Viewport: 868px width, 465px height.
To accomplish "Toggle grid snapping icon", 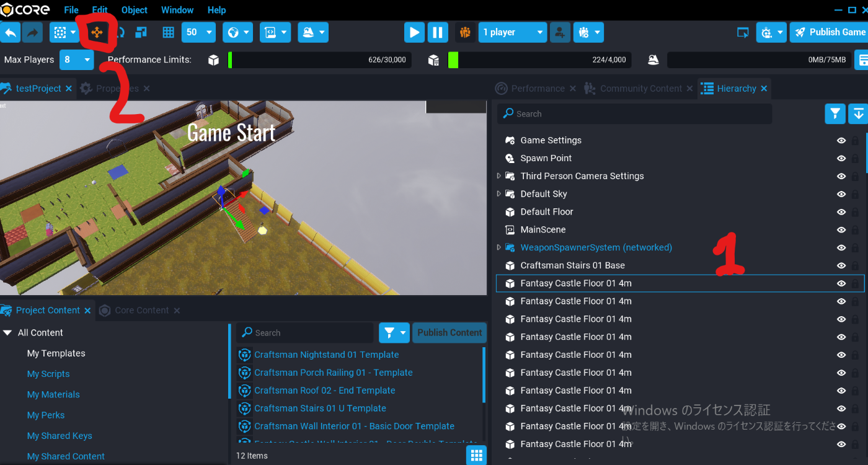I will pos(168,32).
